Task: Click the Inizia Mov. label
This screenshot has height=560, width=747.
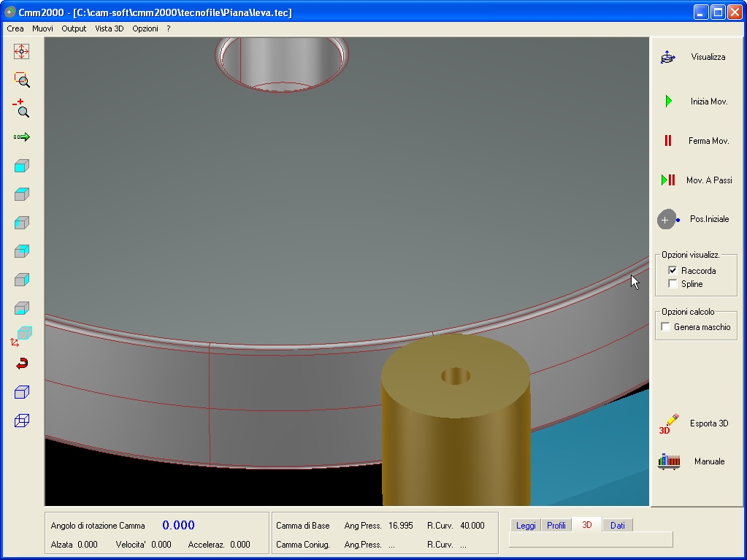Action: click(x=709, y=101)
